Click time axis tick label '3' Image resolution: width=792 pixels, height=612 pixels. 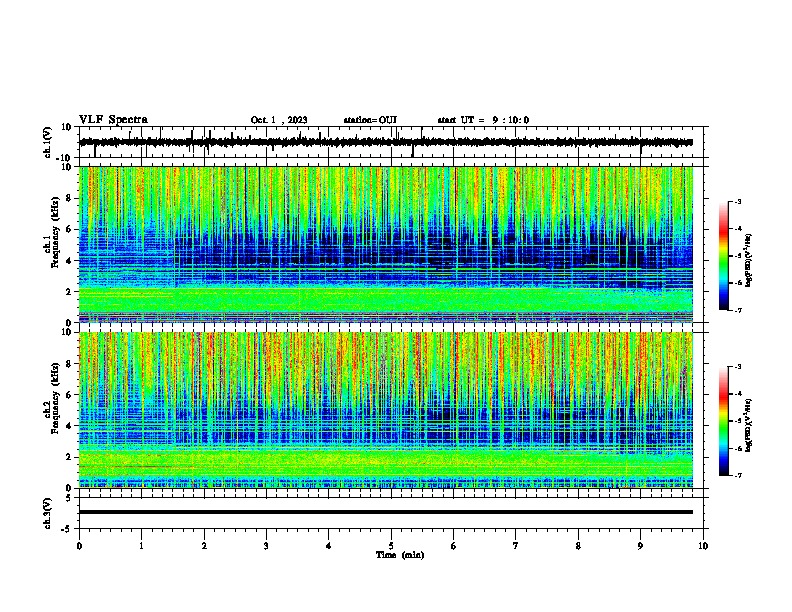coord(266,546)
